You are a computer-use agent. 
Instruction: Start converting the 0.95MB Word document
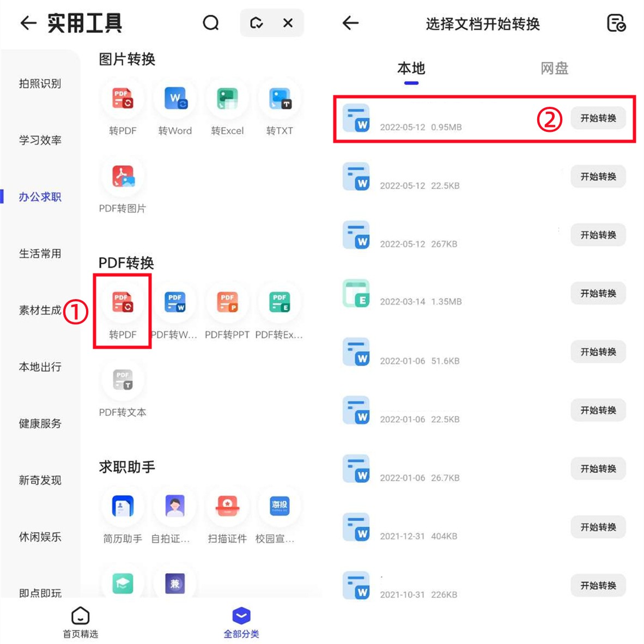click(598, 118)
